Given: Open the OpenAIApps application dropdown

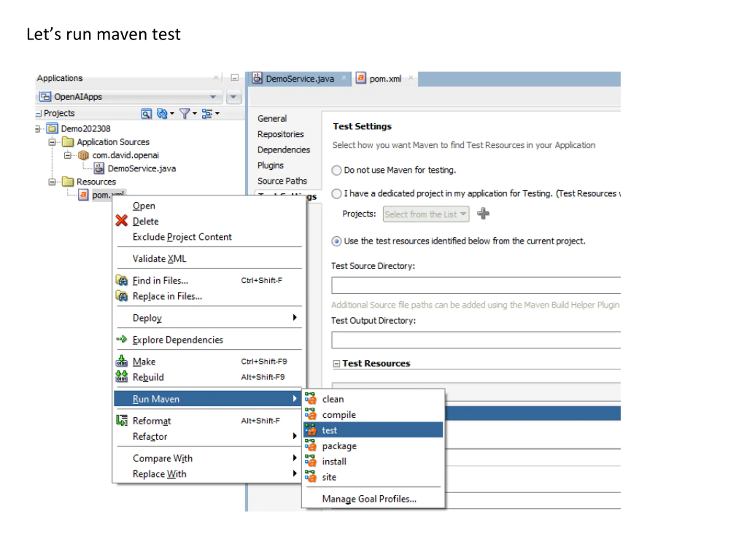Looking at the screenshot, I should 213,97.
